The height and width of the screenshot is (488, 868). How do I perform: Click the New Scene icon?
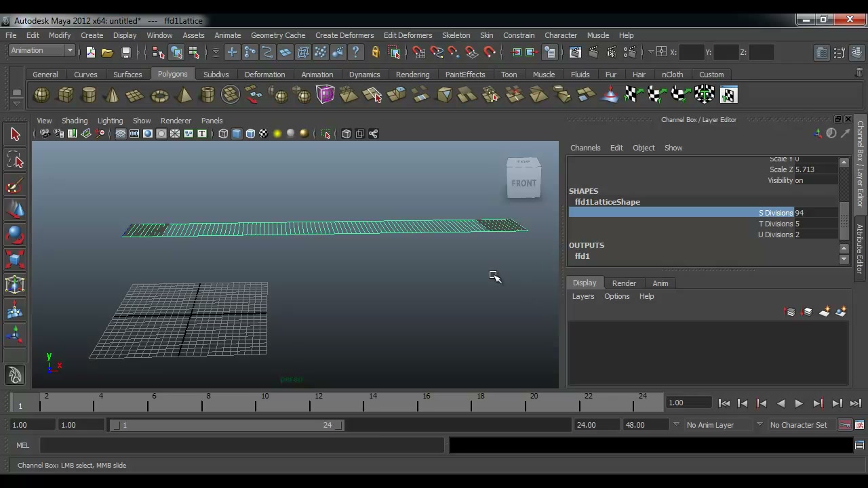tap(90, 52)
